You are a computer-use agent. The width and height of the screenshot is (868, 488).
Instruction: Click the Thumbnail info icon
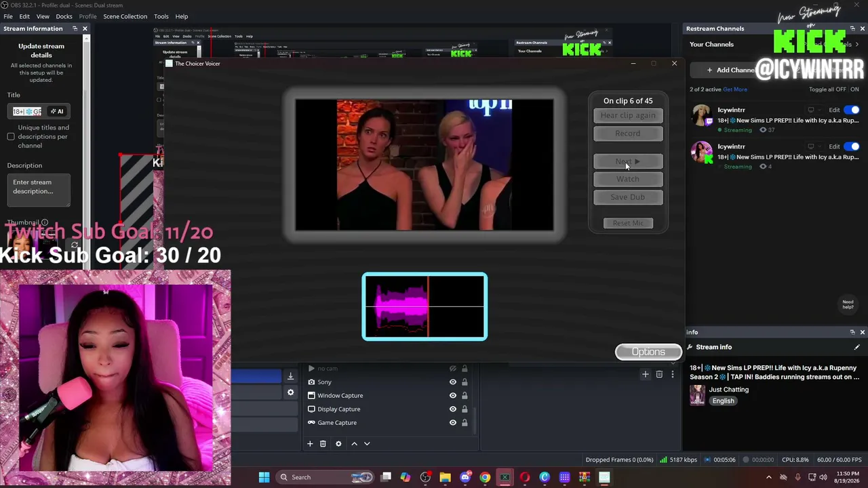point(45,222)
